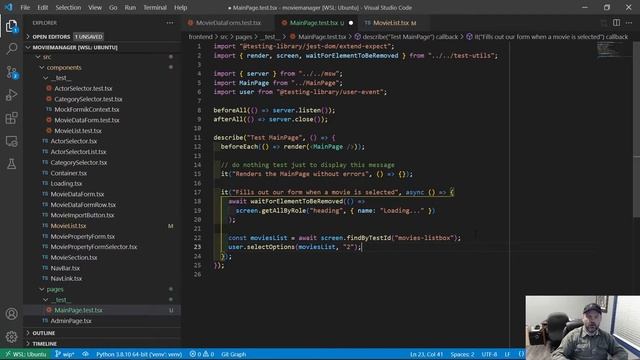Open the Run menu

130,7
